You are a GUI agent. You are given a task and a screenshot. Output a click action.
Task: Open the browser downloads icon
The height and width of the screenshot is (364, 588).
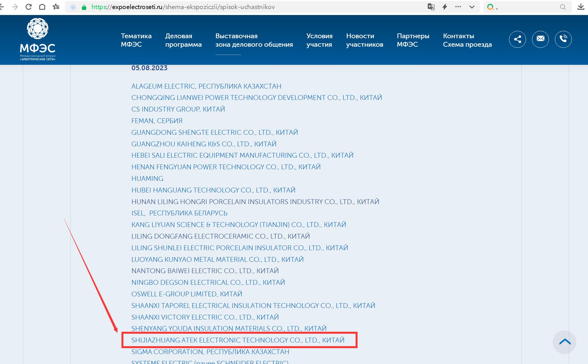(x=581, y=7)
